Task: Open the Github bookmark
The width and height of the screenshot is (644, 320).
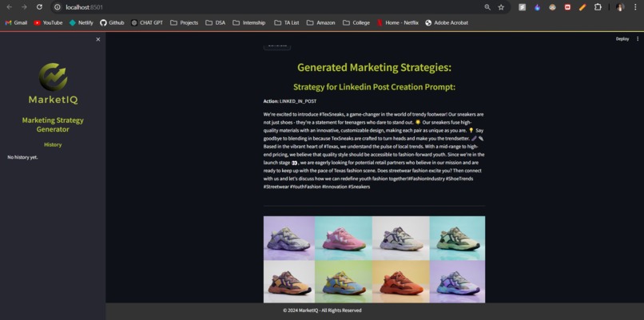Action: pyautogui.click(x=112, y=22)
